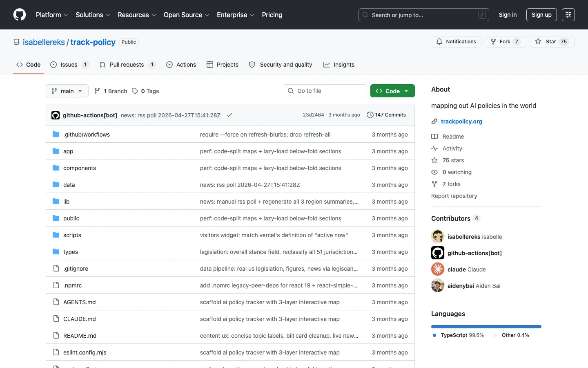
Task: Open the isabellereks owner profile link
Action: pos(44,42)
